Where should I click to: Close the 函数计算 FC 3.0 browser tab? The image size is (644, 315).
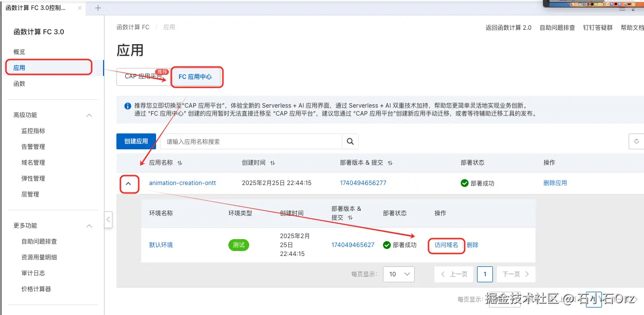(x=80, y=8)
